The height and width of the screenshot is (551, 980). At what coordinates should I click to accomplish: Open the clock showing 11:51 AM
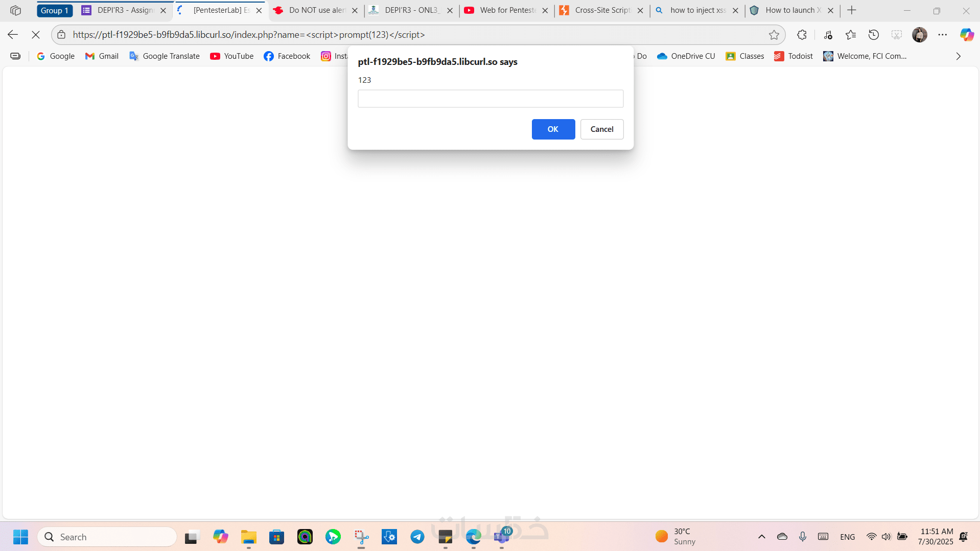pyautogui.click(x=936, y=537)
